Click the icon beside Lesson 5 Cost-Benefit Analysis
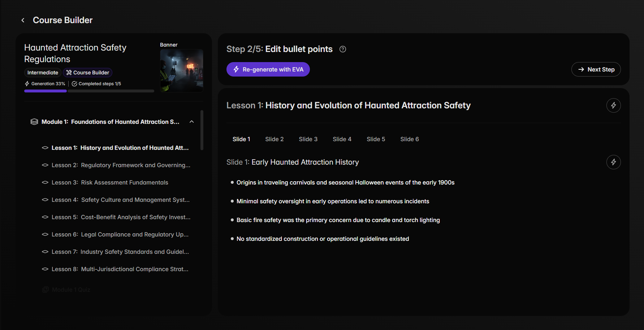Screen dimensions: 644x330 coord(45,217)
